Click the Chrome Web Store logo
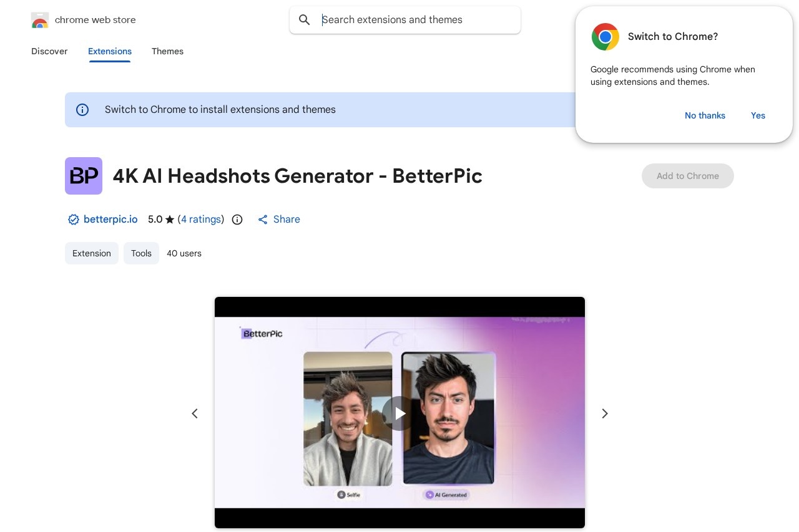This screenshot has width=799, height=532. [x=40, y=20]
